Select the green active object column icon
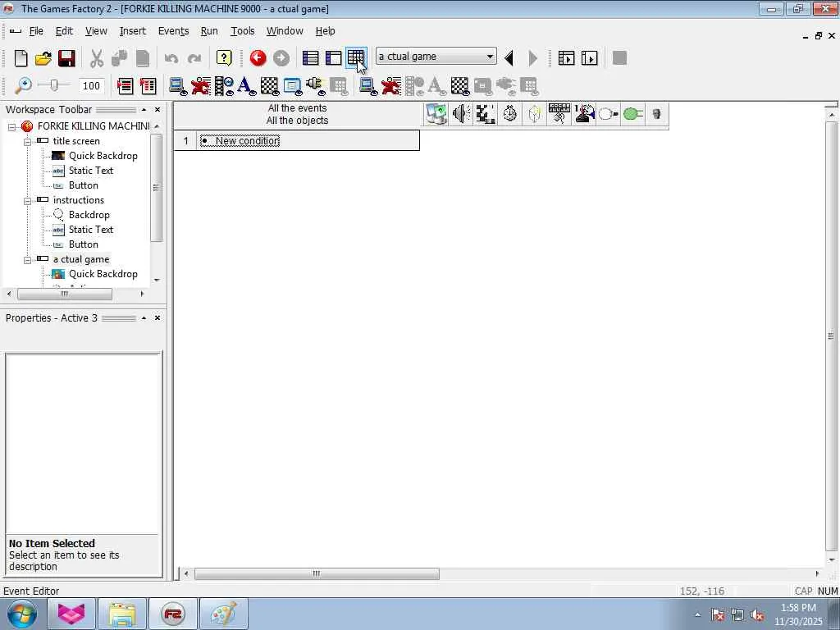Screen dimensions: 840x630 [x=633, y=113]
